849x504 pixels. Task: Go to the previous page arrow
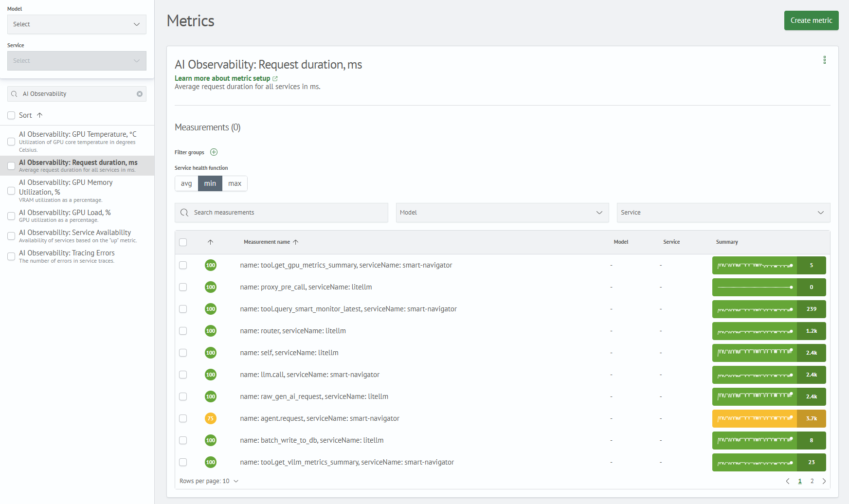coord(788,481)
